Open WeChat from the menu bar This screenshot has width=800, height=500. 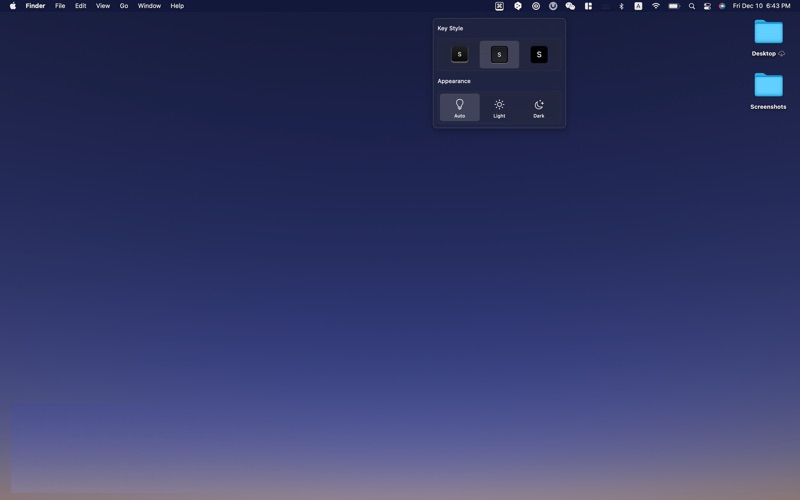[570, 6]
